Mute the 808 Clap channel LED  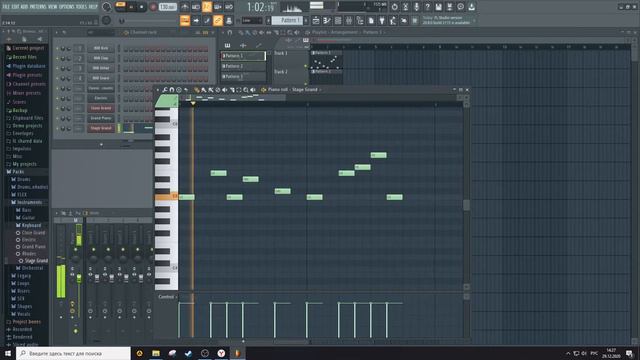[58, 58]
